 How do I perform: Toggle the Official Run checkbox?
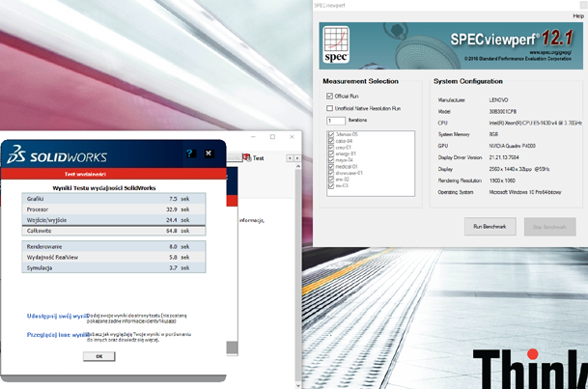click(329, 96)
